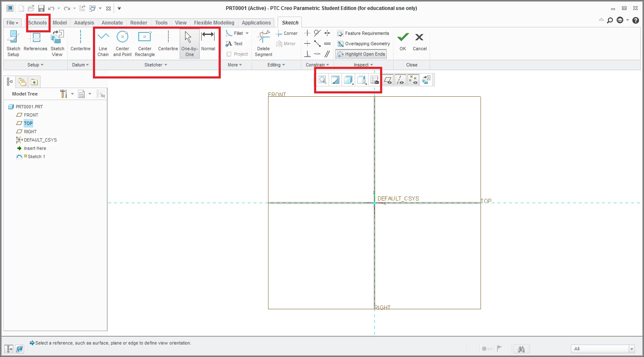This screenshot has height=357, width=644.
Task: Confirm the sketch with OK
Action: pos(403,41)
